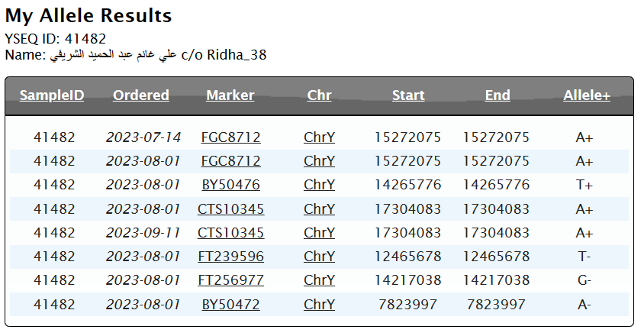The height and width of the screenshot is (336, 644).
Task: Click ChrY link in the FT256977 row
Action: tap(319, 280)
